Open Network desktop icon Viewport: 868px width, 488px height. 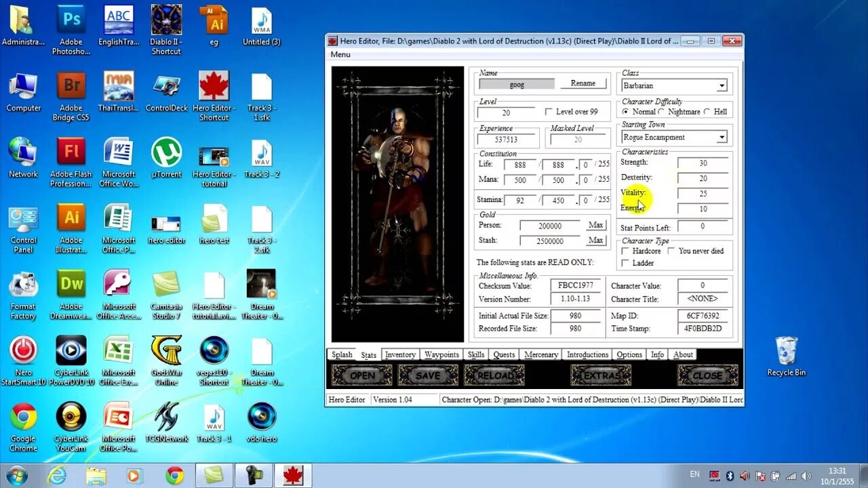click(24, 159)
